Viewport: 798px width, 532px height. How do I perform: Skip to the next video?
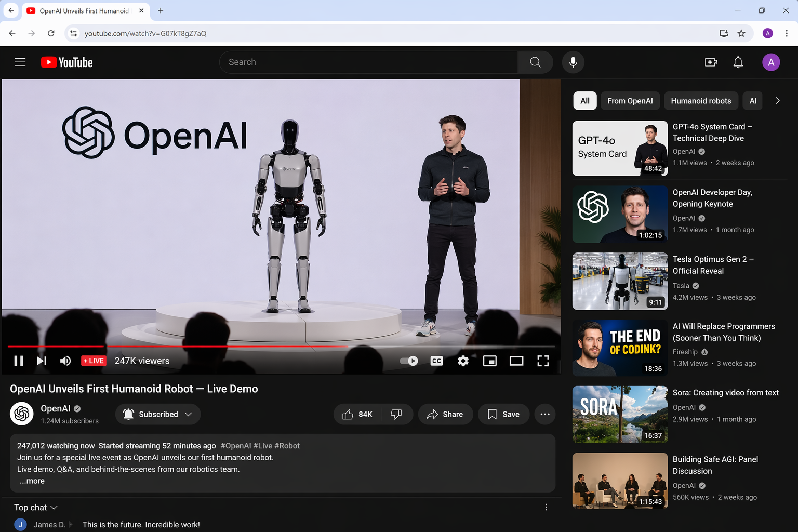pyautogui.click(x=42, y=361)
